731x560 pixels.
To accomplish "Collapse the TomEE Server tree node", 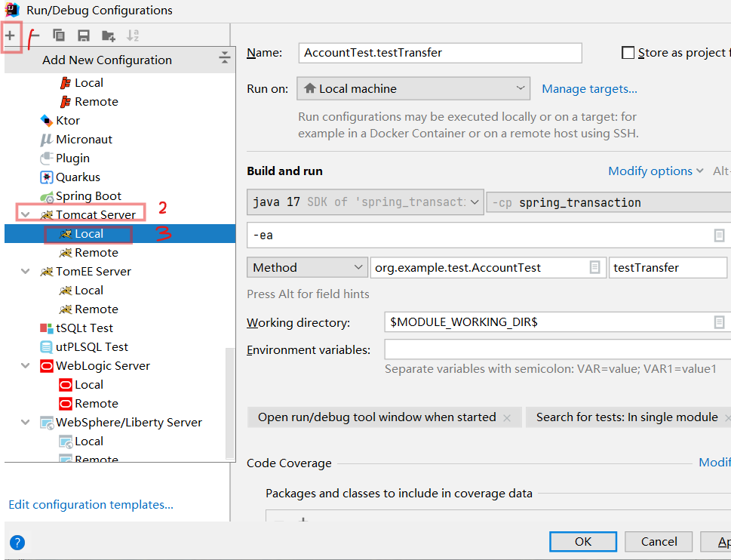I will coord(25,272).
